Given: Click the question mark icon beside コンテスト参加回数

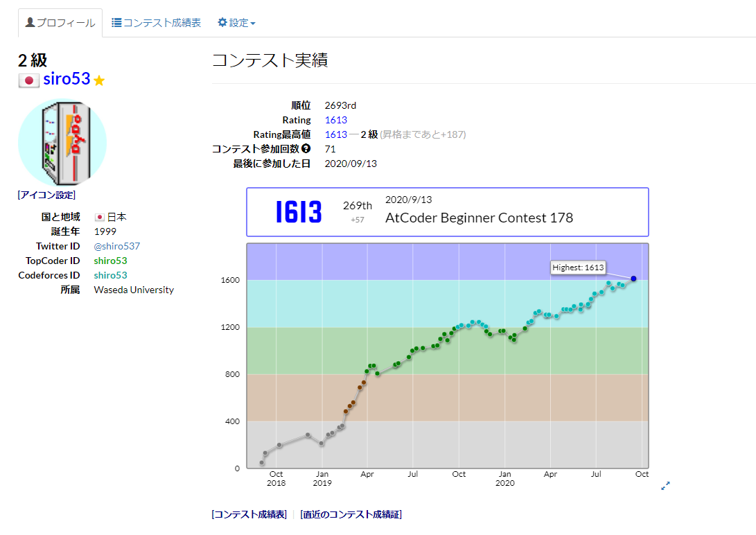Looking at the screenshot, I should (x=306, y=148).
